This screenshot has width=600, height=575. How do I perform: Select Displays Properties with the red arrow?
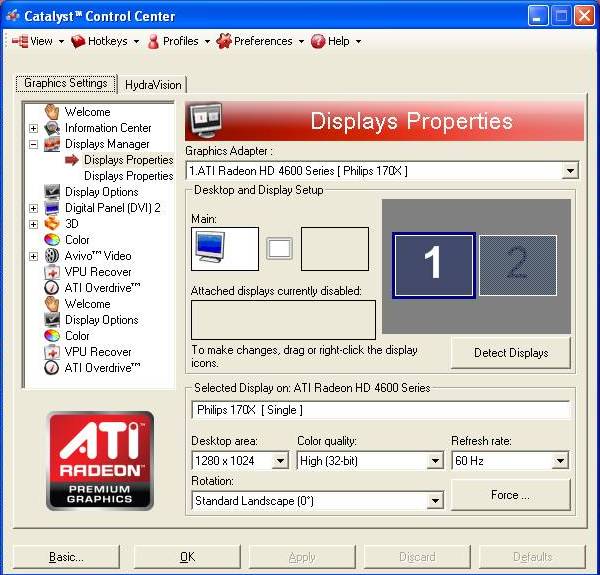[x=128, y=160]
